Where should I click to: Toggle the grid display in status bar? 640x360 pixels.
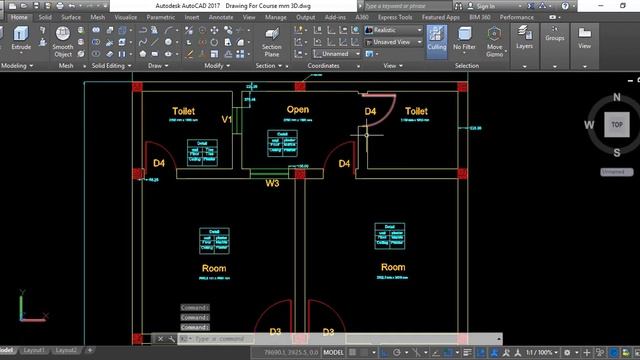pos(352,352)
